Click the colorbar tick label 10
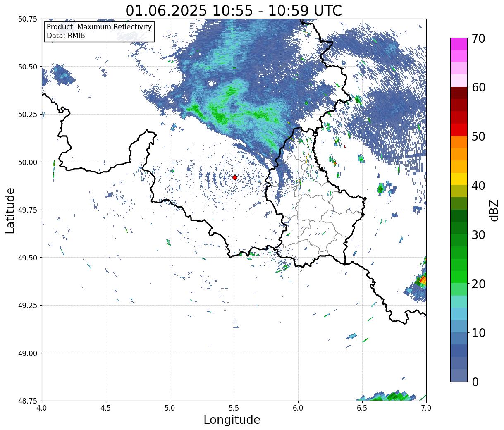 478,333
